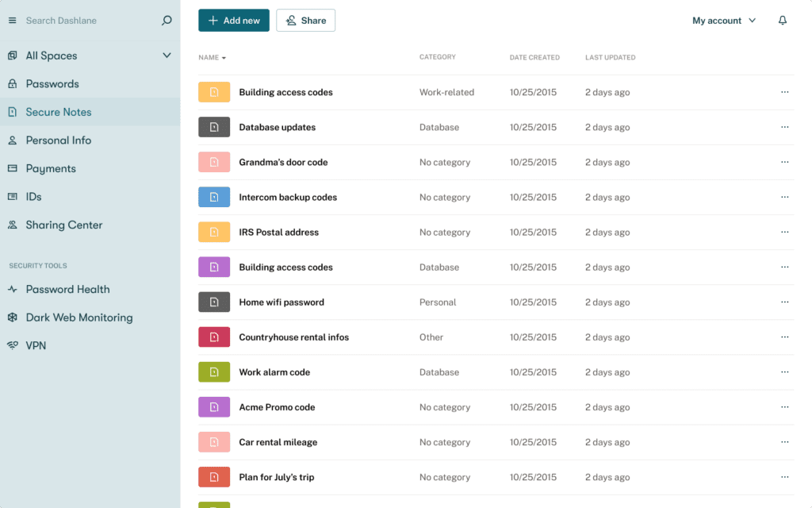Click the yellow note thumbnail for IRS Postal address
Viewport: 812px width, 508px height.
point(213,232)
